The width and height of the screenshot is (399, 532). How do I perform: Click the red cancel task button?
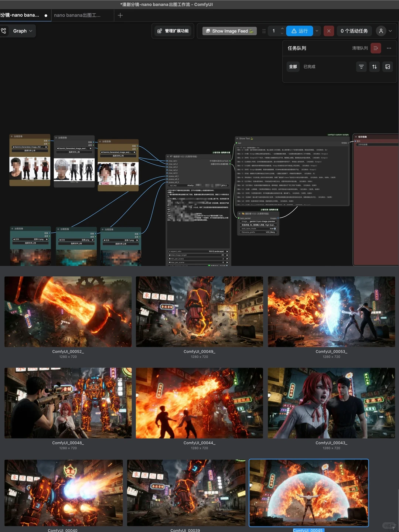(x=328, y=31)
